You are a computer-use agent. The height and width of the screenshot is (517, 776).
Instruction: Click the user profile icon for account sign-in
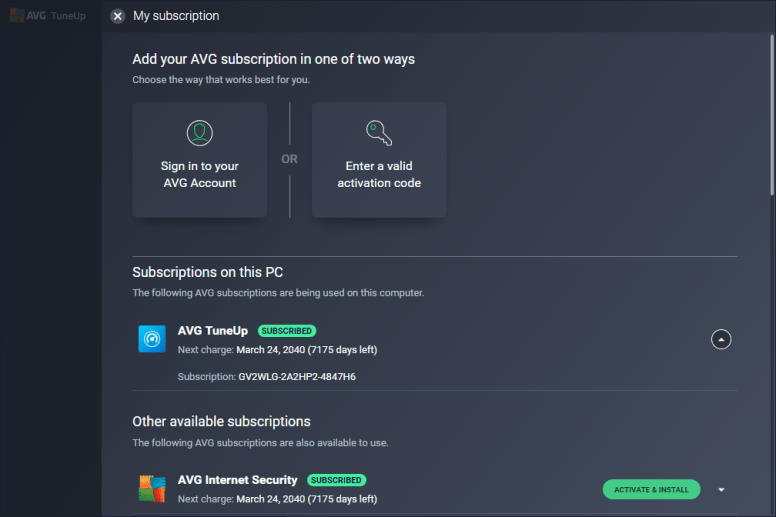click(x=200, y=133)
